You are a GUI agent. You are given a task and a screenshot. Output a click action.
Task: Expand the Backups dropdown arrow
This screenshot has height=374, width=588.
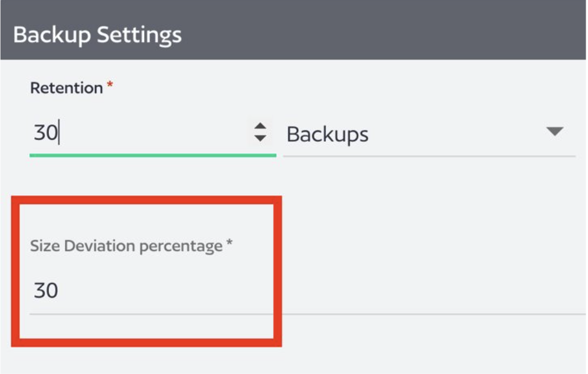pos(555,132)
